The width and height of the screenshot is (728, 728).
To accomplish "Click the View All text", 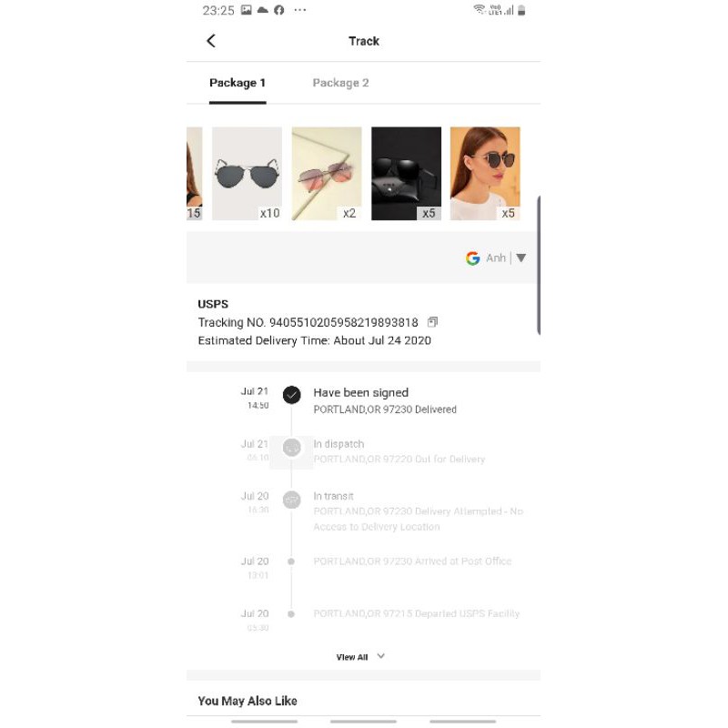I will coord(352,657).
